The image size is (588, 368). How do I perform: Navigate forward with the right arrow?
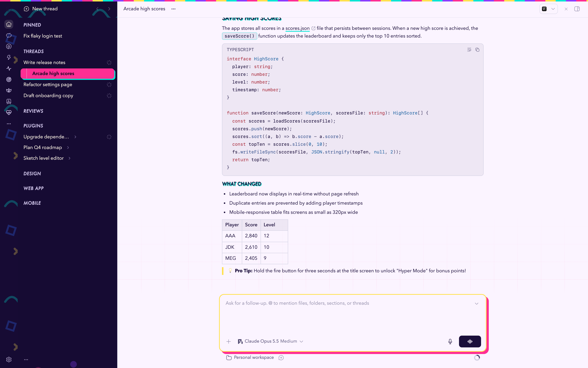tap(109, 9)
